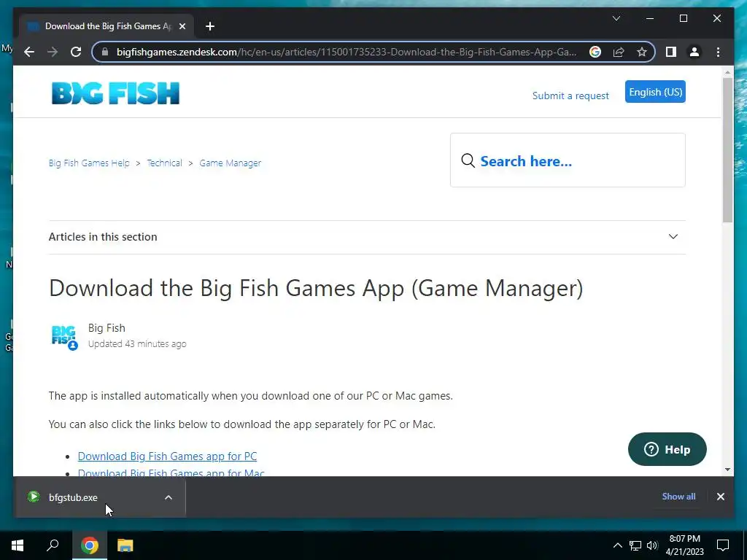
Task: Click the Big Fish logo
Action: pyautogui.click(x=115, y=93)
